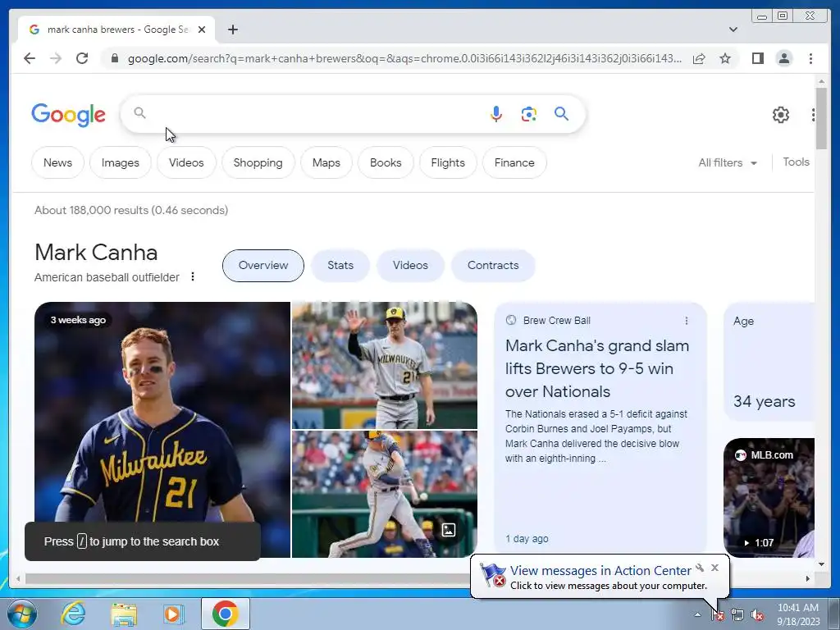Filter results by Videos chip

(x=186, y=162)
